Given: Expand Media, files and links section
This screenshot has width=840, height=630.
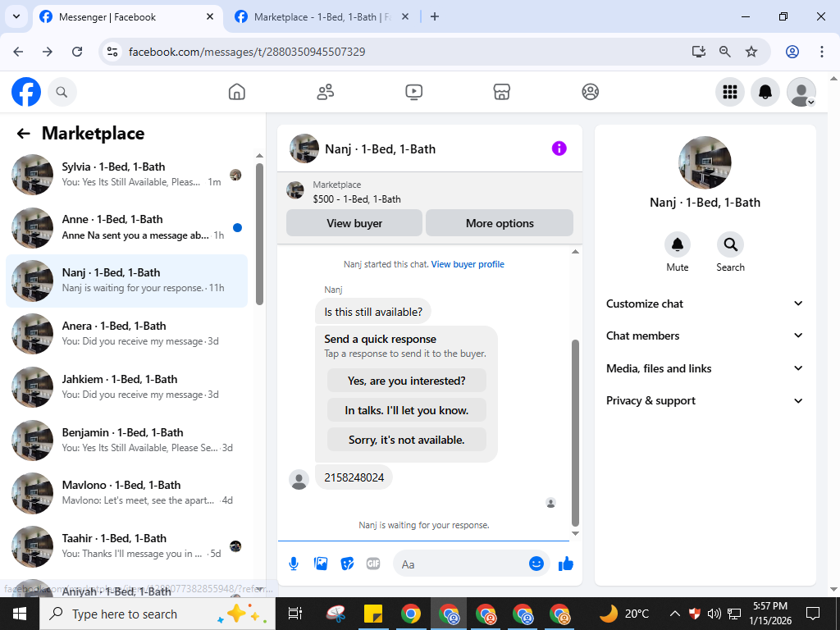Looking at the screenshot, I should pyautogui.click(x=705, y=368).
